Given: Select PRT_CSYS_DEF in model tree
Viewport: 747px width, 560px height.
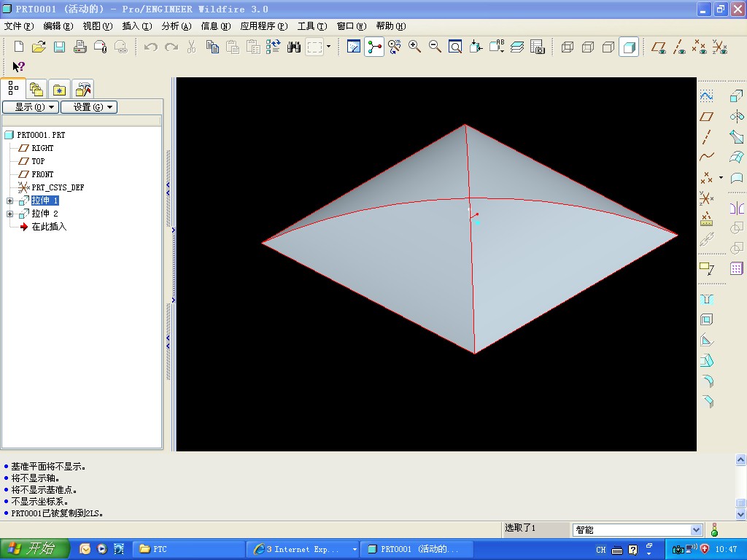Looking at the screenshot, I should (x=58, y=187).
